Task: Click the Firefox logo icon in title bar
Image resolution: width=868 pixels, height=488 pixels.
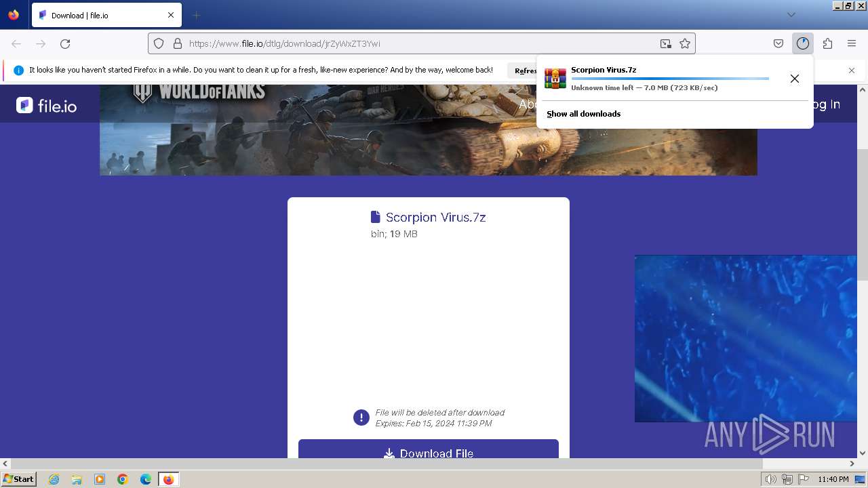Action: point(14,15)
